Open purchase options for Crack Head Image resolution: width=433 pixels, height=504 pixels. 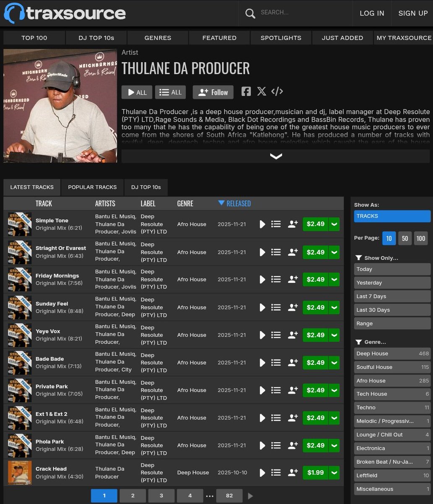click(334, 472)
